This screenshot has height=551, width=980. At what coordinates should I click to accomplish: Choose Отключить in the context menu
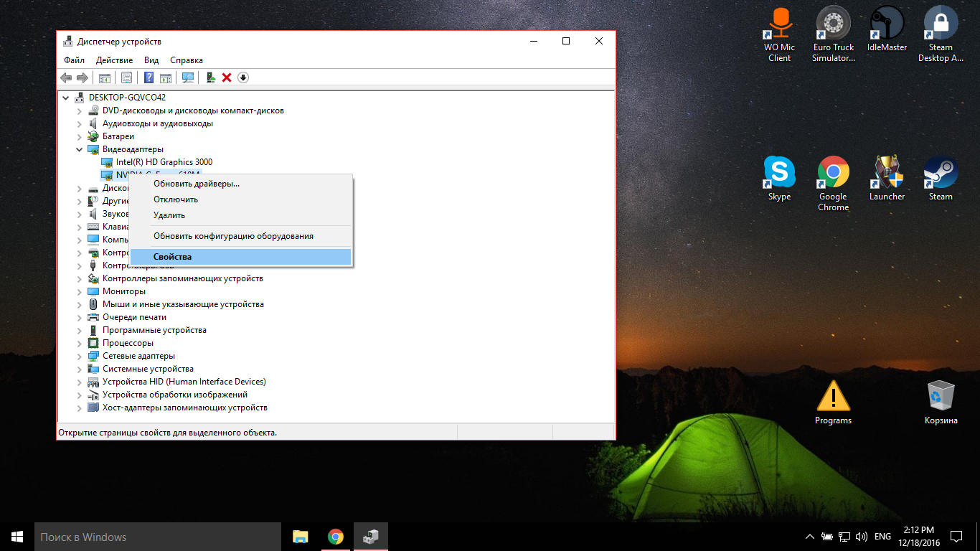point(240,199)
